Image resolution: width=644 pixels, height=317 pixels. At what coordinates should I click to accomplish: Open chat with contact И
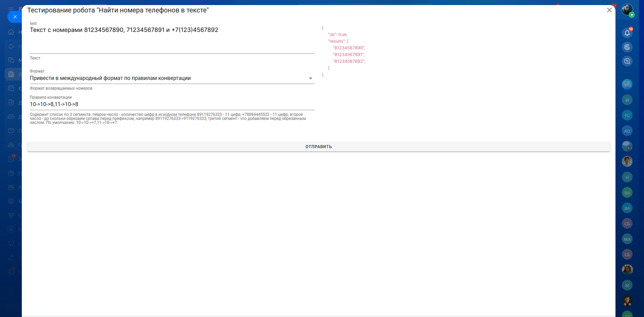click(627, 100)
